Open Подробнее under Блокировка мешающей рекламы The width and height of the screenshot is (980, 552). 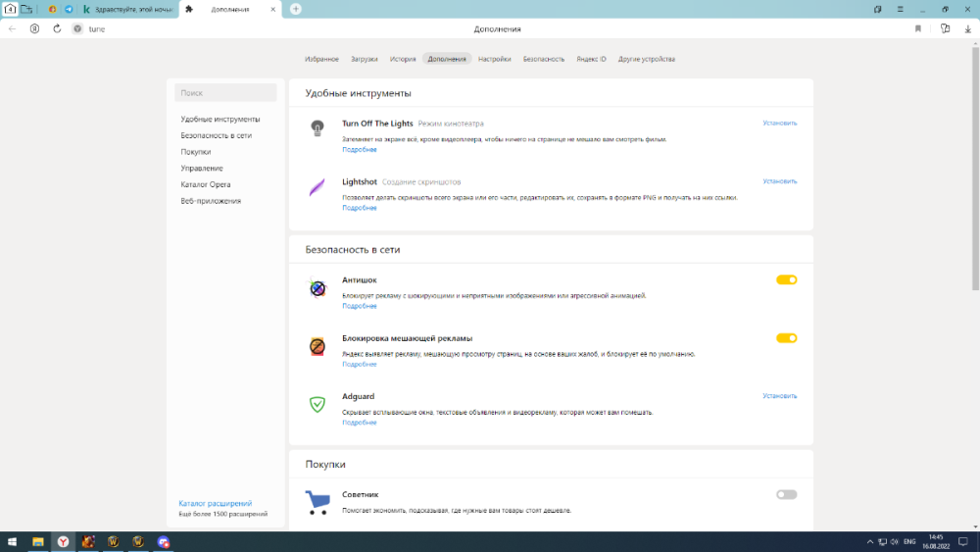tap(360, 364)
